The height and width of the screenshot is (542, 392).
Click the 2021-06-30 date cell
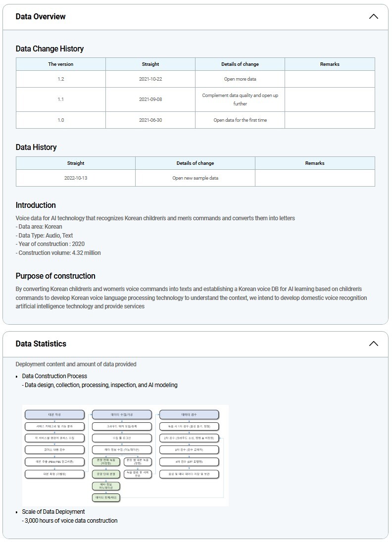(x=150, y=120)
